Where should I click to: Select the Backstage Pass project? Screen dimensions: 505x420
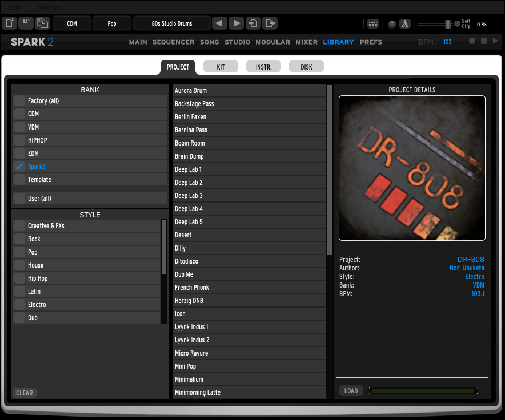coord(249,104)
